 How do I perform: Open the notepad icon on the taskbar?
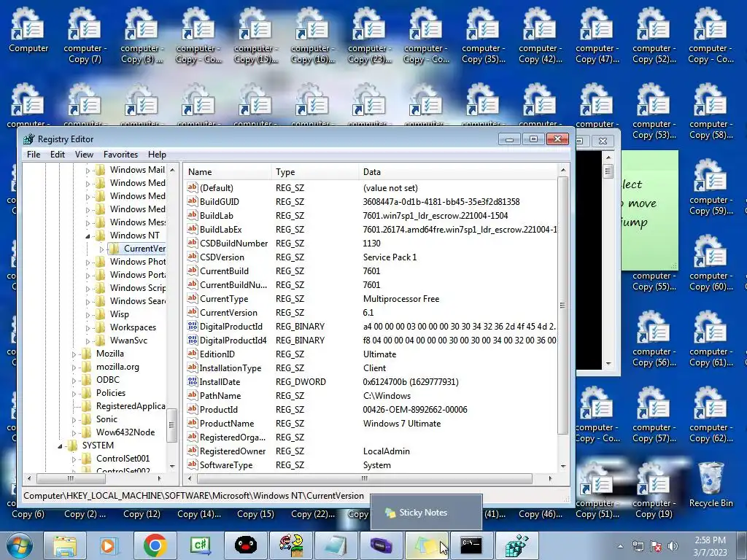336,545
